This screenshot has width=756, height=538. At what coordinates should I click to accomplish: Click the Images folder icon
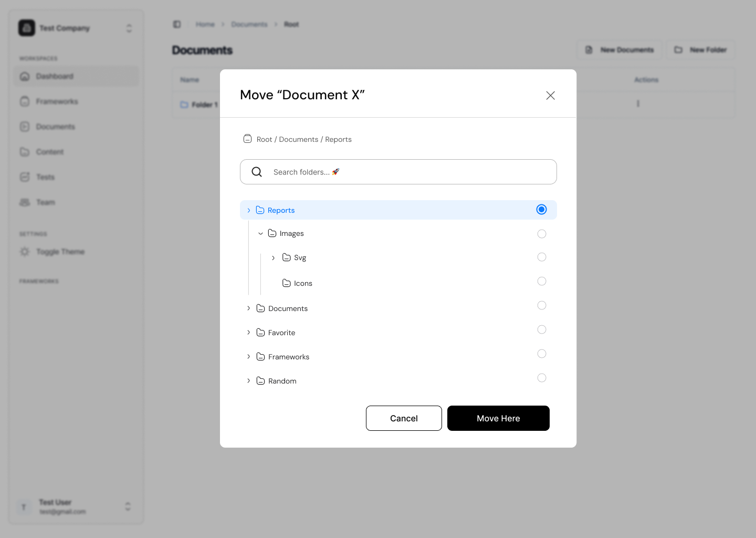[x=272, y=233]
